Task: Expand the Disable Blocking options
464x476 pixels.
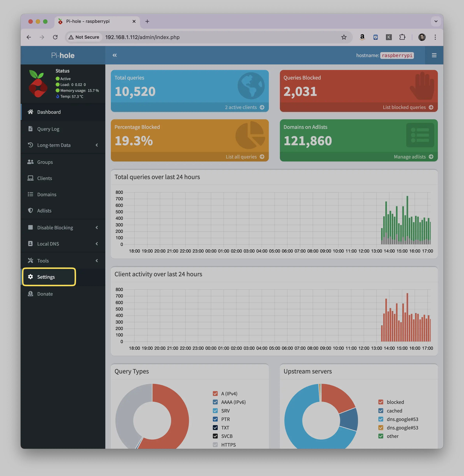Action: (63, 227)
